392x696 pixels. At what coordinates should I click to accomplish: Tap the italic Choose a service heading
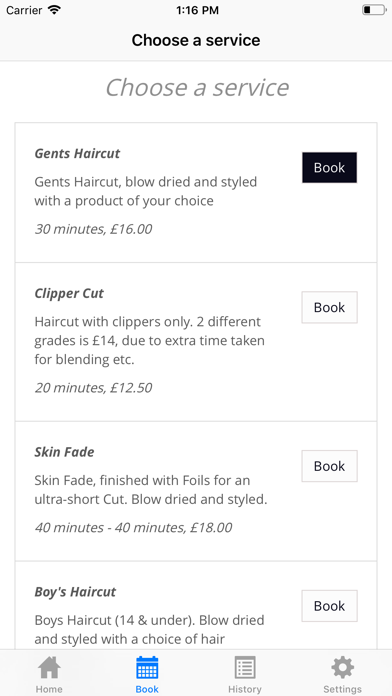click(197, 87)
